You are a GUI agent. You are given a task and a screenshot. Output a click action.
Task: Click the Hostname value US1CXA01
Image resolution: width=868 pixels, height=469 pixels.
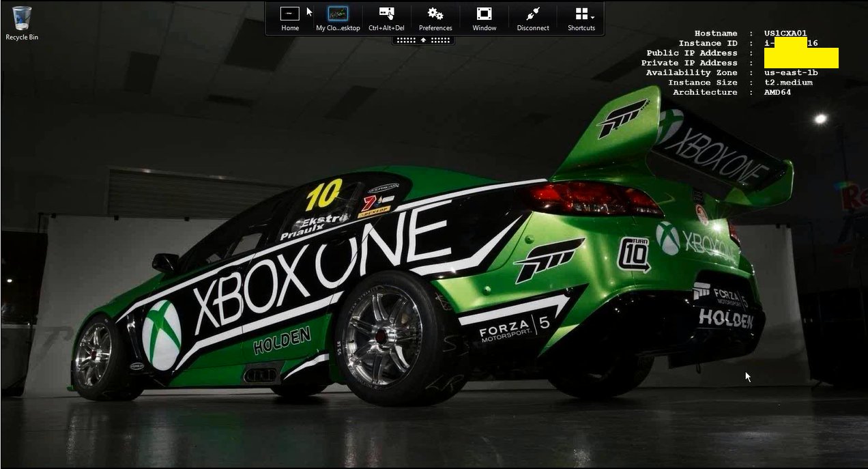(785, 33)
